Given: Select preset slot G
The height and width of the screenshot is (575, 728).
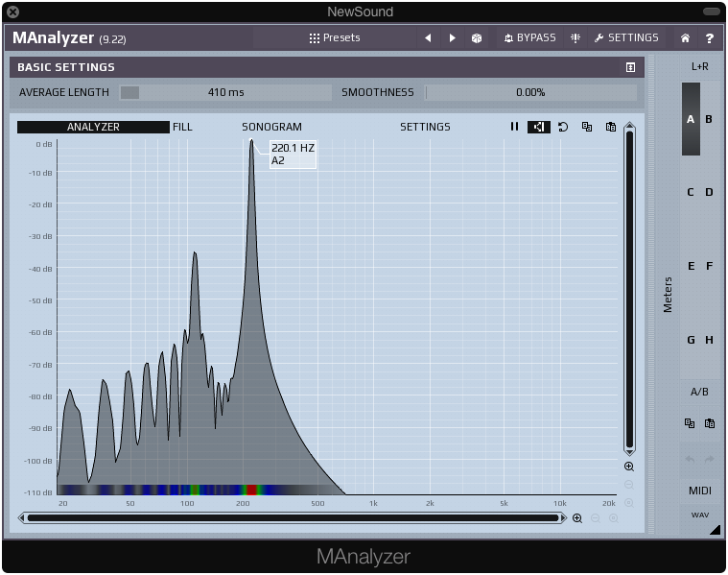Looking at the screenshot, I should 691,340.
